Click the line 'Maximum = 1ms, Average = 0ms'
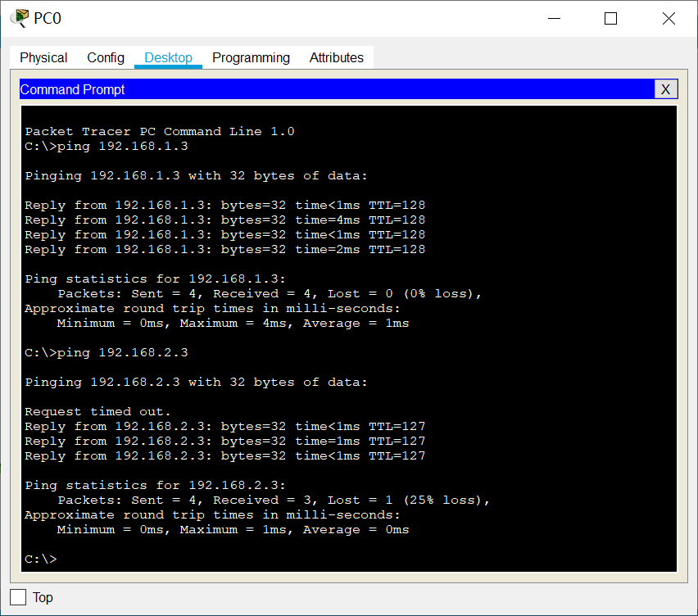This screenshot has height=616, width=698. [233, 530]
